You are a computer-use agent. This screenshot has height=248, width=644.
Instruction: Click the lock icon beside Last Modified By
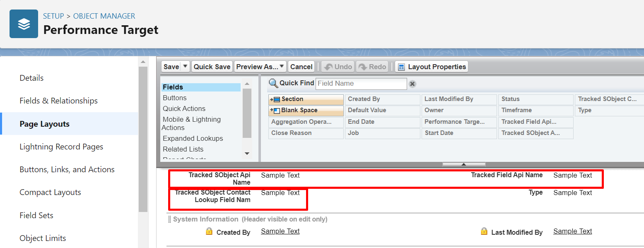tap(484, 232)
